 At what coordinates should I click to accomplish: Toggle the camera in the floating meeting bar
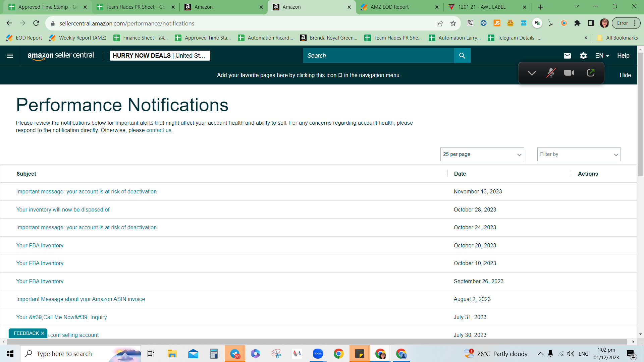[x=569, y=73]
